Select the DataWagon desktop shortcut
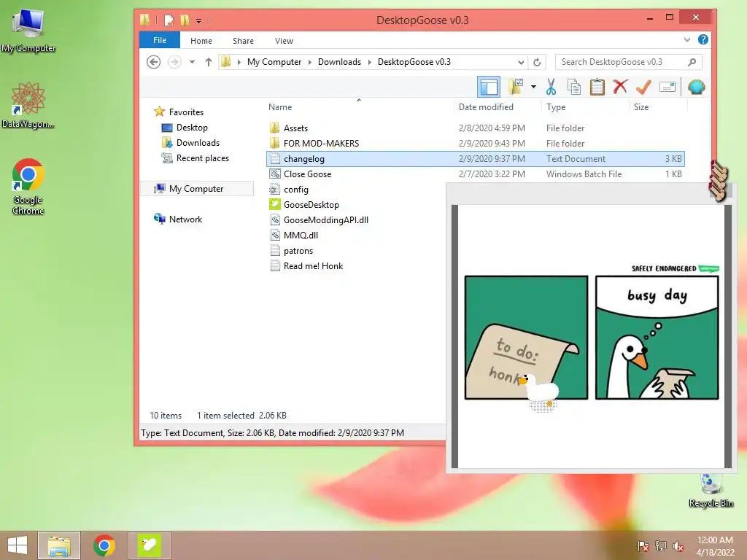 28,105
